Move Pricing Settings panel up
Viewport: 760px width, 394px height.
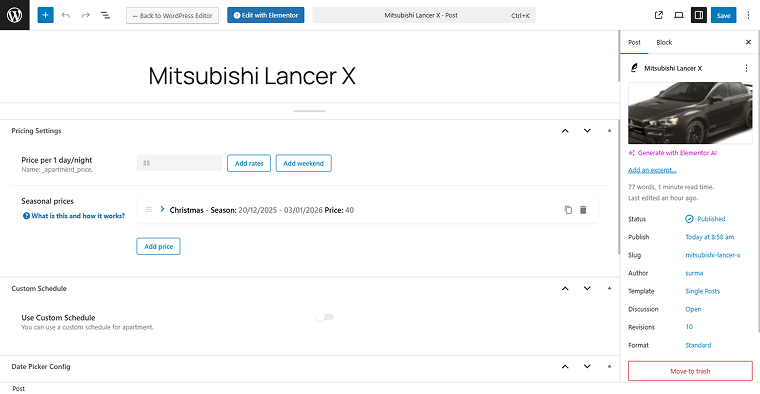[x=565, y=131]
